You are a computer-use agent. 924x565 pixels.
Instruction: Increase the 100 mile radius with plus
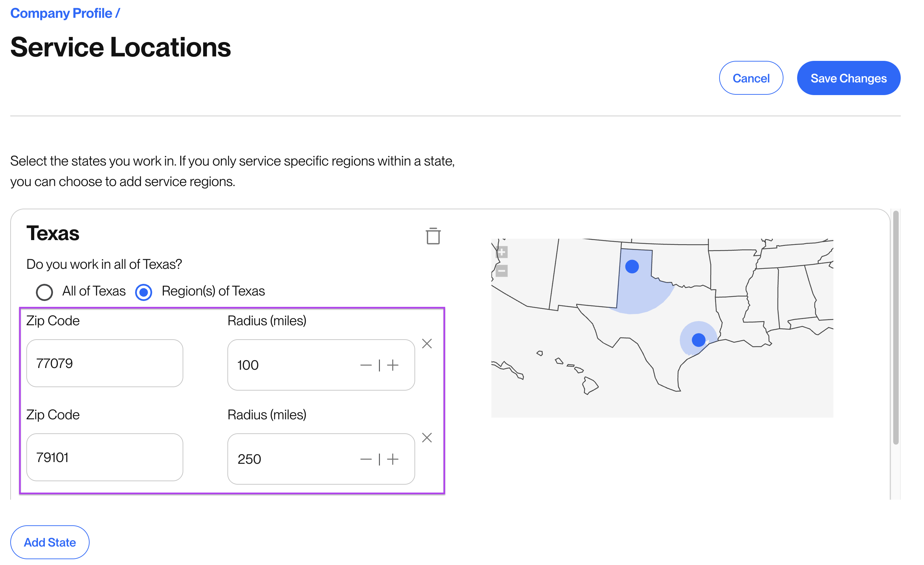pos(393,365)
